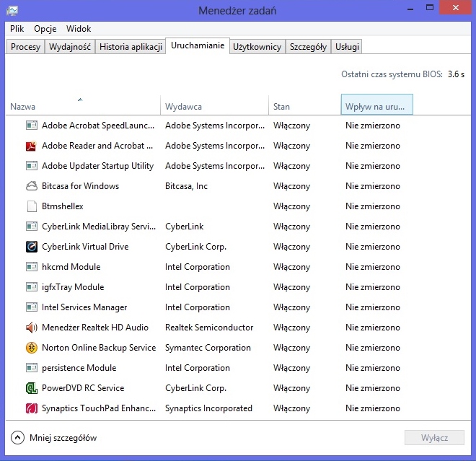Viewport: 476px width, 461px height.
Task: Select the Uruchamianie tab
Action: [198, 45]
